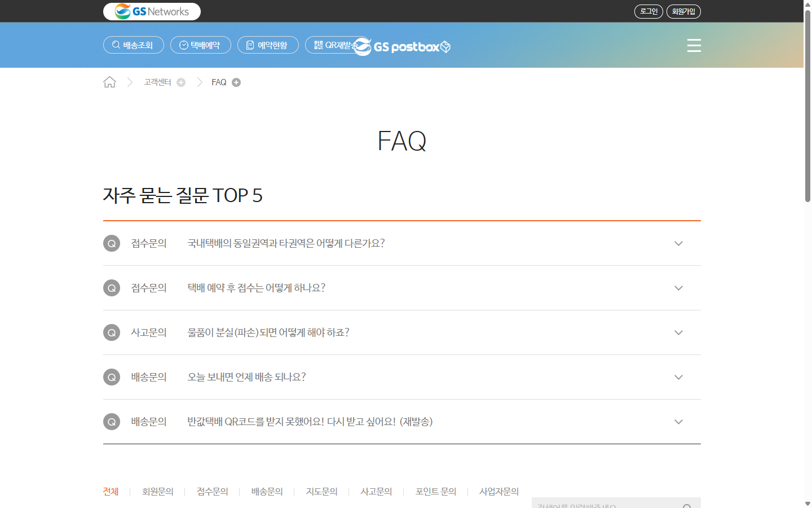Click 배송문의 label in 오늘 보내면 row

[149, 377]
